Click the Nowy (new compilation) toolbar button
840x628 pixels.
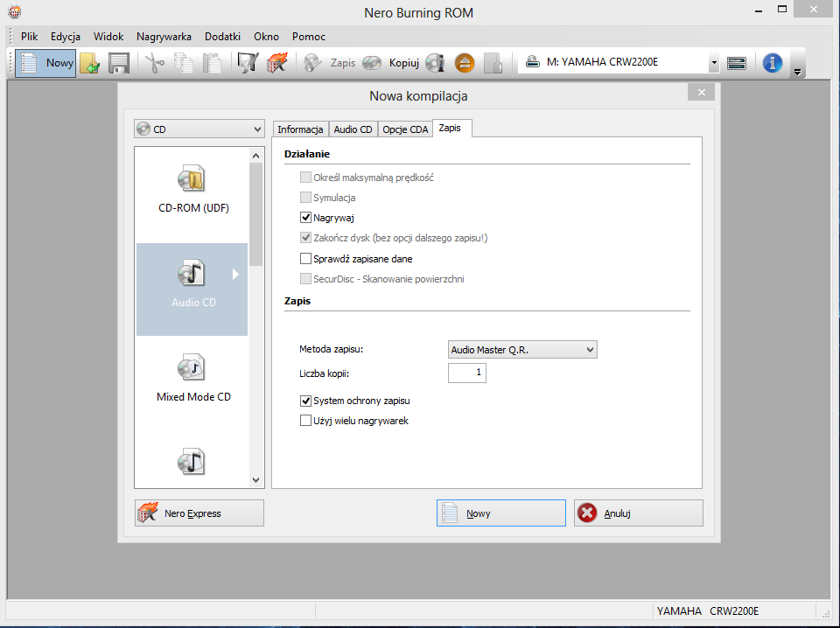pos(45,63)
